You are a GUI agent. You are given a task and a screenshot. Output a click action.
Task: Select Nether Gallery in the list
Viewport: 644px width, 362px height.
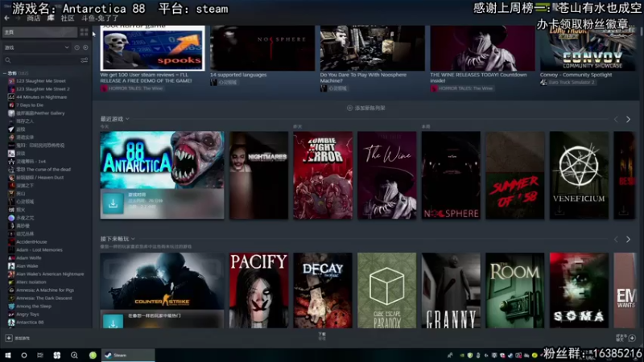tap(40, 113)
